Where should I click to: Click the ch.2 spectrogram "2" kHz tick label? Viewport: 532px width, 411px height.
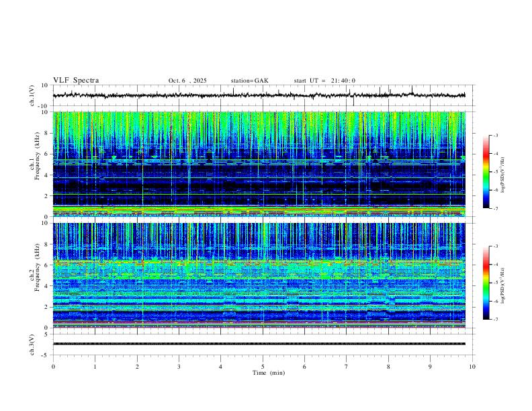46,307
